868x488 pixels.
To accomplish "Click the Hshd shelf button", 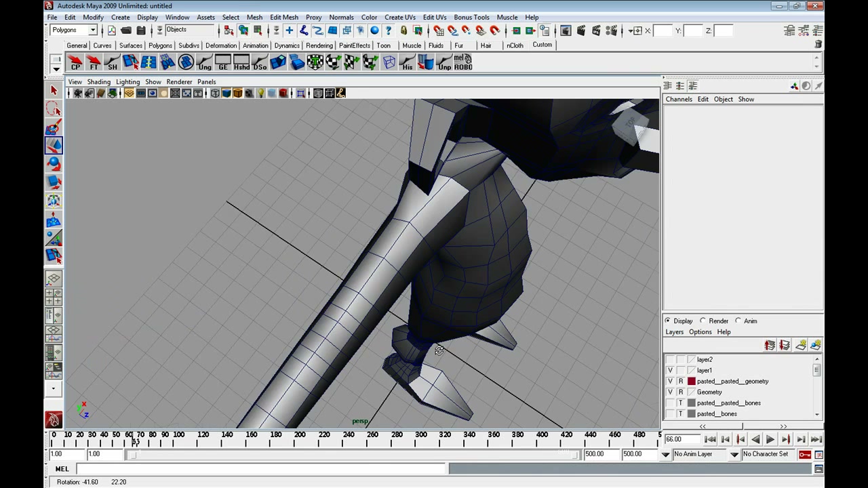I will (241, 63).
